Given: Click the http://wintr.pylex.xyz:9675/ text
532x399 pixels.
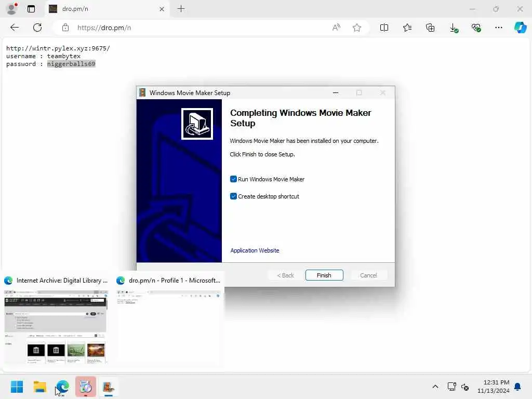Looking at the screenshot, I should [58, 48].
